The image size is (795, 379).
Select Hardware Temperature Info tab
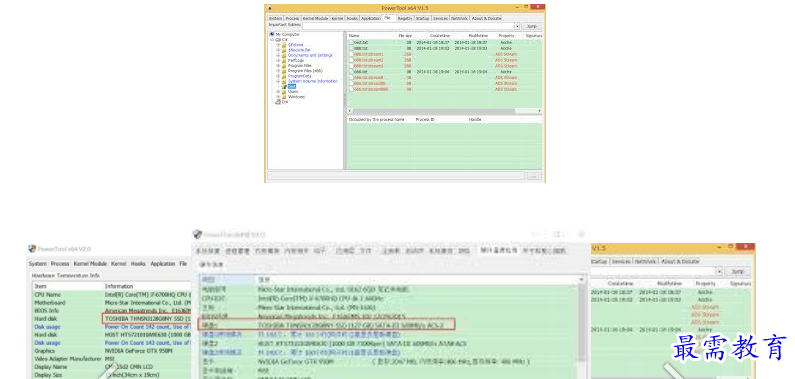(x=66, y=276)
